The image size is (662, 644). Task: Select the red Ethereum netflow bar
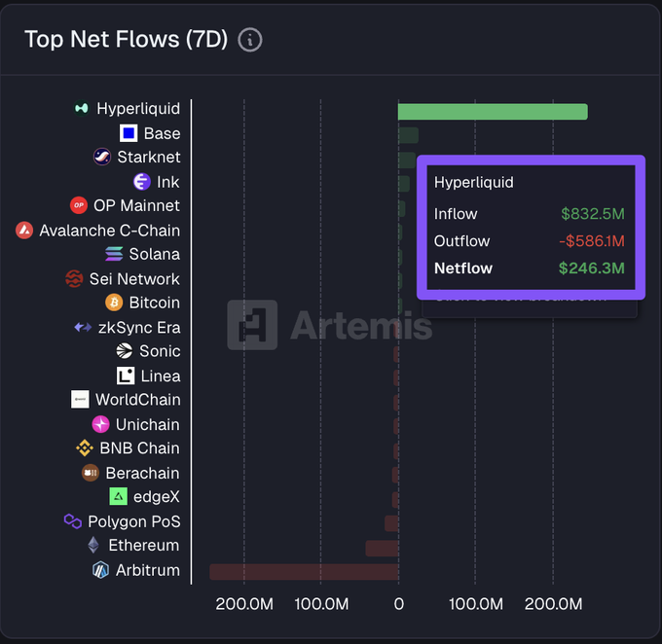[x=382, y=548]
